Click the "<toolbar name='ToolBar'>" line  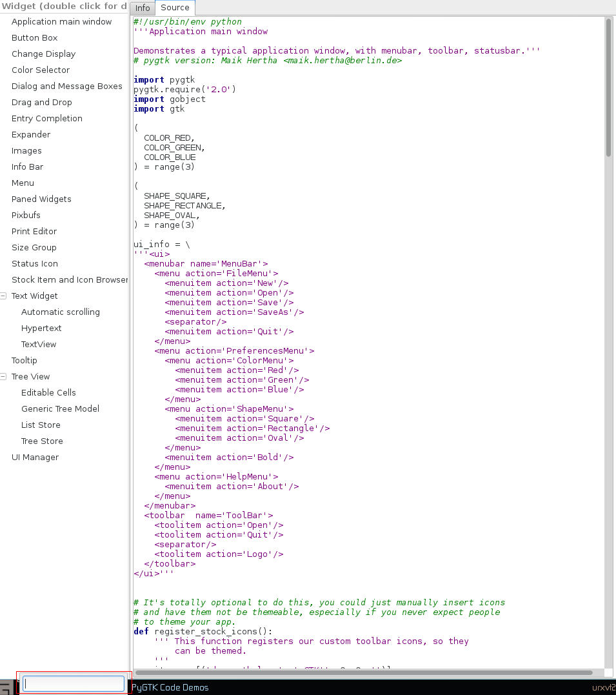tap(208, 515)
